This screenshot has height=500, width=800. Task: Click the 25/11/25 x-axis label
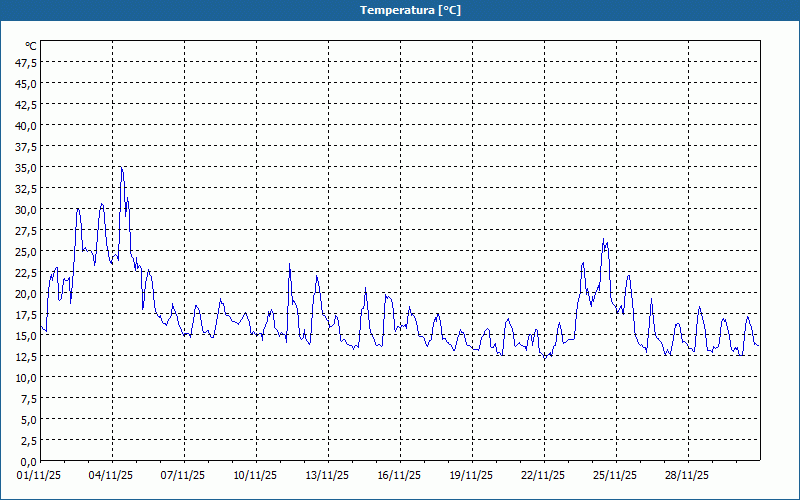coord(616,475)
